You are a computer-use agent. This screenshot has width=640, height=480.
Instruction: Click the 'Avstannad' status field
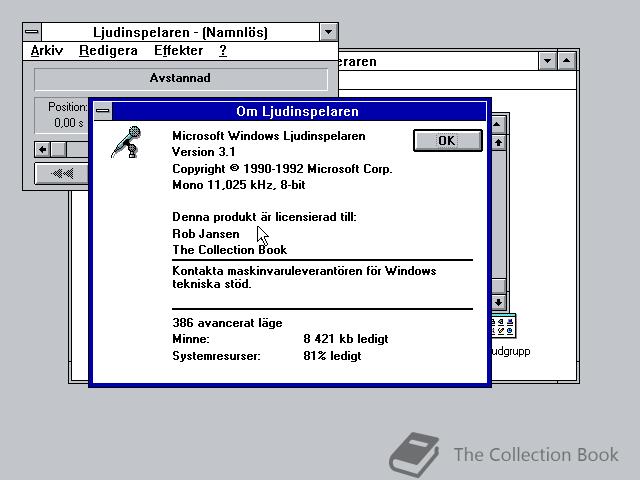tap(181, 79)
